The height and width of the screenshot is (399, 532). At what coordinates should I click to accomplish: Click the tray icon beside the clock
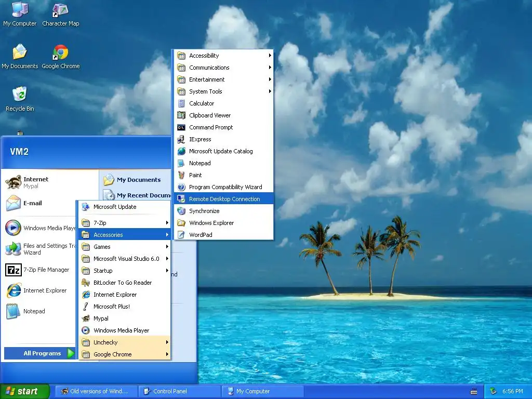pyautogui.click(x=494, y=391)
